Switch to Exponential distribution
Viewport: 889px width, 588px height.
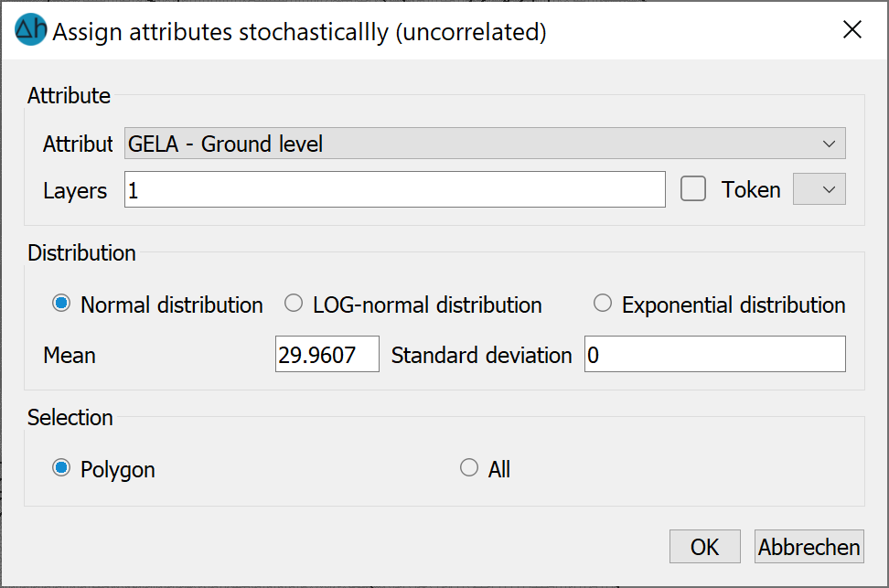[602, 304]
